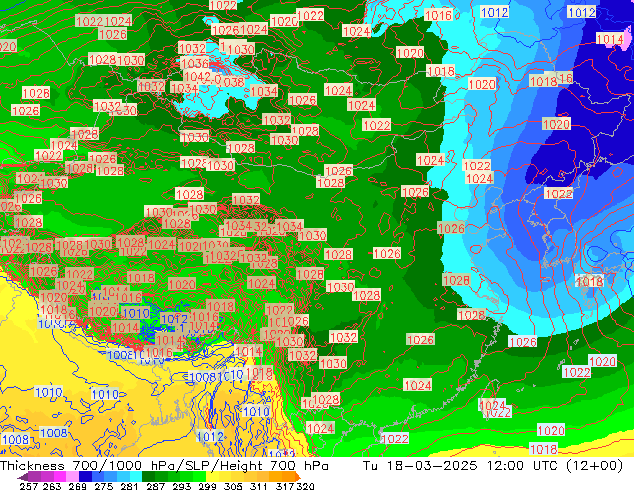The width and height of the screenshot is (634, 490).
Task: Click the 269 legend value
Action: point(78,486)
